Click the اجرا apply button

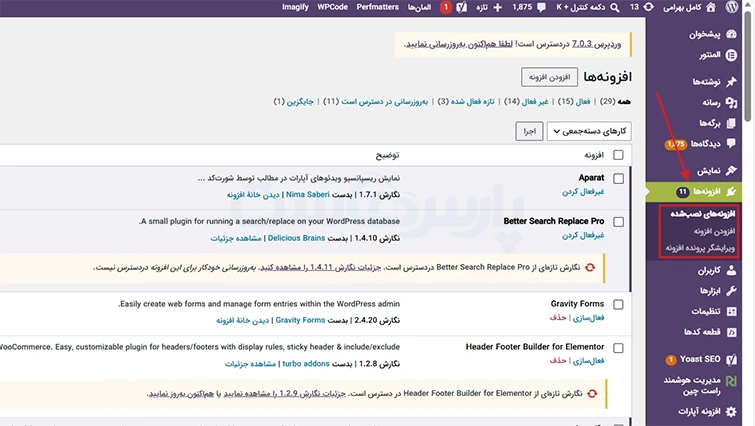click(x=529, y=131)
